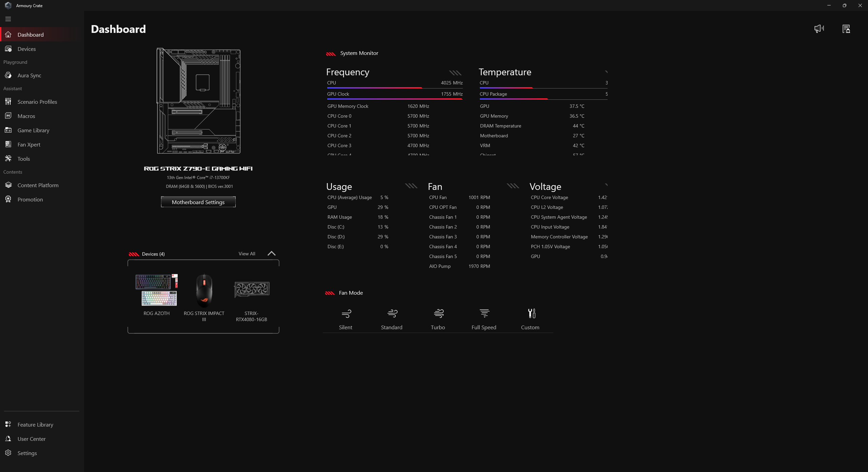
Task: Select the Custom fan mode icon
Action: click(532, 314)
